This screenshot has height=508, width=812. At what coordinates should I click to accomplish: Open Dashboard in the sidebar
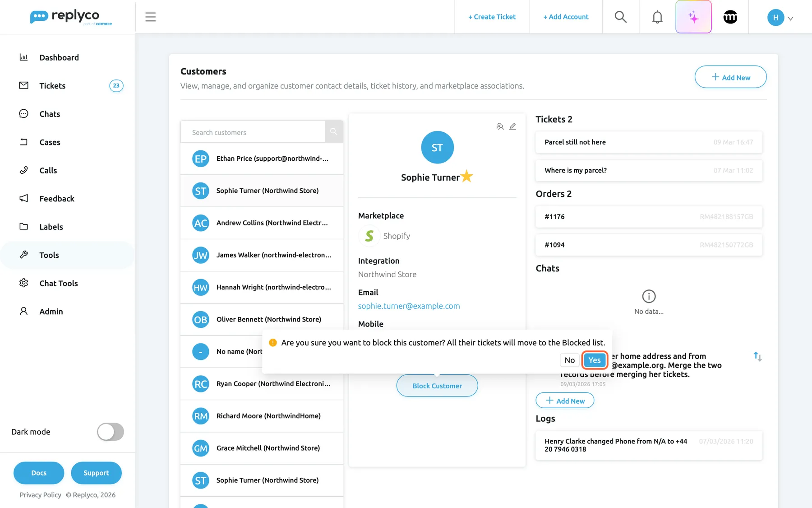[x=68, y=57]
